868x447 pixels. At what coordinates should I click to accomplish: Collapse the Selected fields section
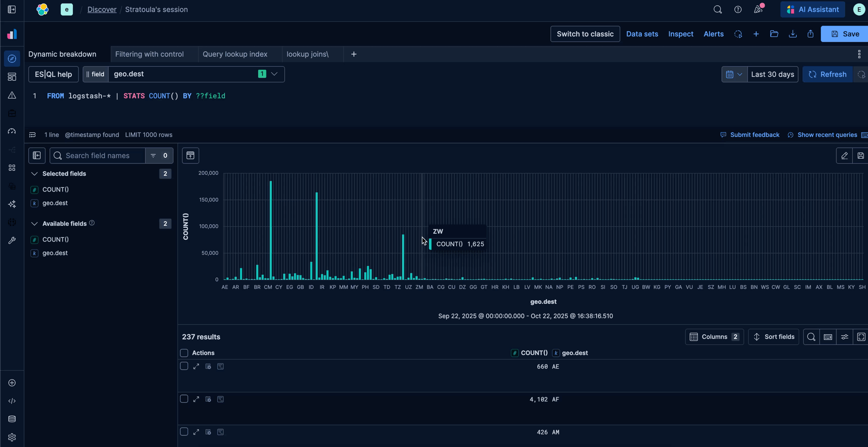(x=34, y=174)
